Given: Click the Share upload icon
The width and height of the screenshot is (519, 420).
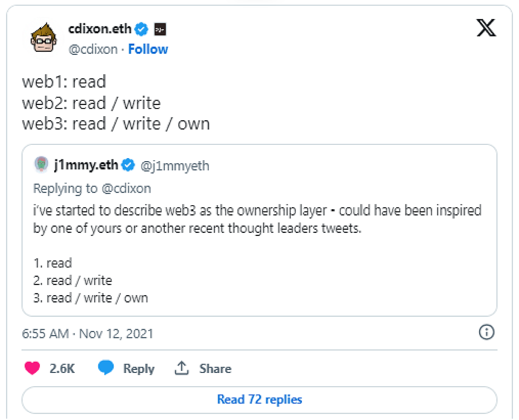Looking at the screenshot, I should click(x=182, y=368).
